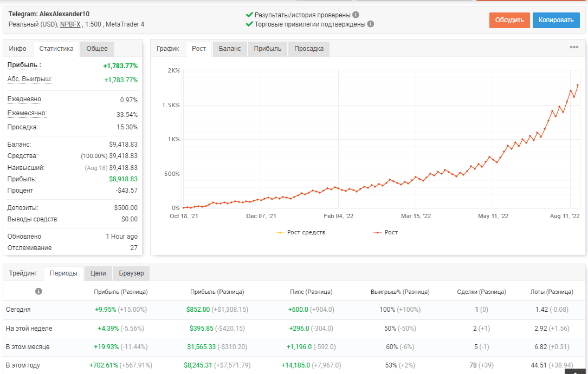588x374 pixels.
Task: Click the 1 Hour ago updated value
Action: (122, 237)
